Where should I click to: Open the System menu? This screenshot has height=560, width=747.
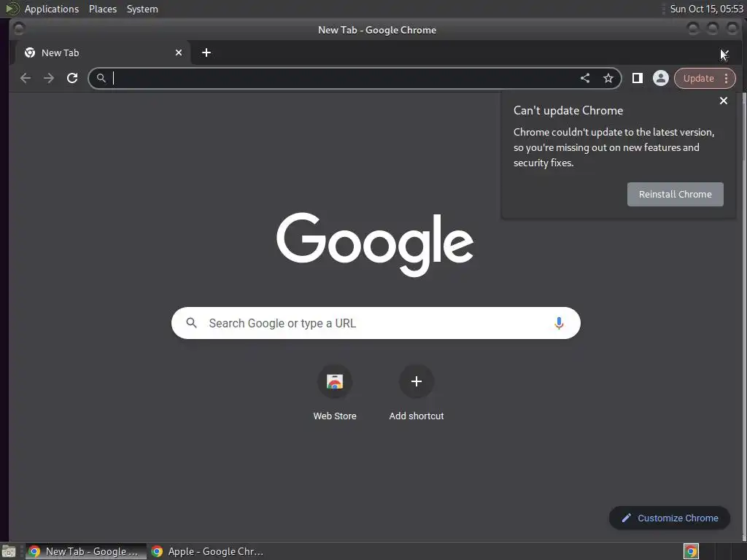pyautogui.click(x=142, y=9)
